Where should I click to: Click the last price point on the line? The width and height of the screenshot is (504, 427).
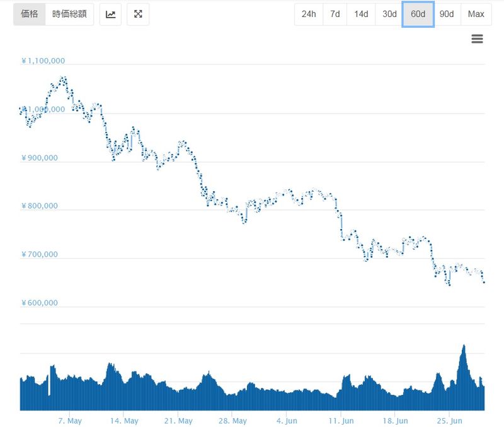click(484, 282)
